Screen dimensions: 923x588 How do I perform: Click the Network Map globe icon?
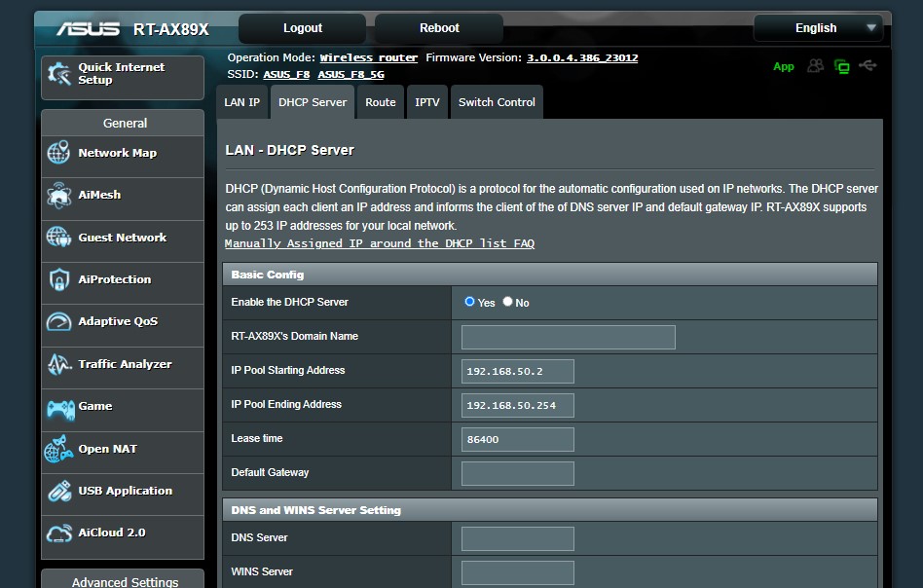(x=58, y=153)
